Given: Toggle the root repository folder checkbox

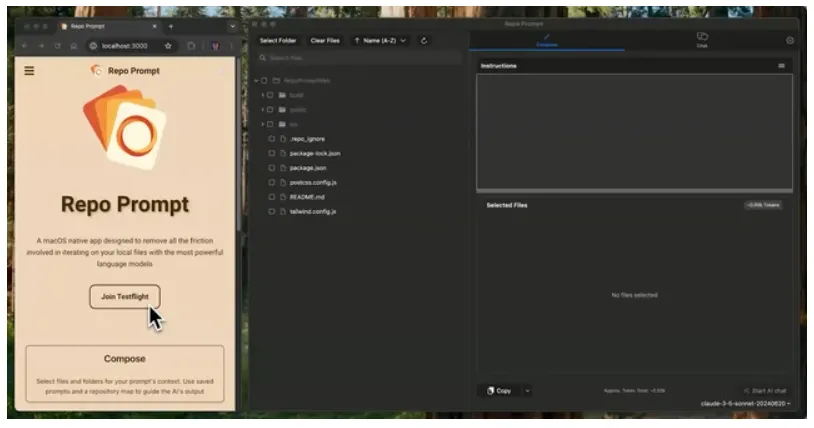Looking at the screenshot, I should point(264,81).
